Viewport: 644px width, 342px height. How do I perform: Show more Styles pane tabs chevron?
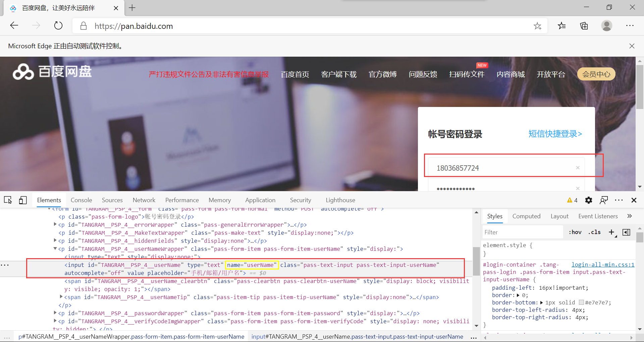tap(630, 216)
